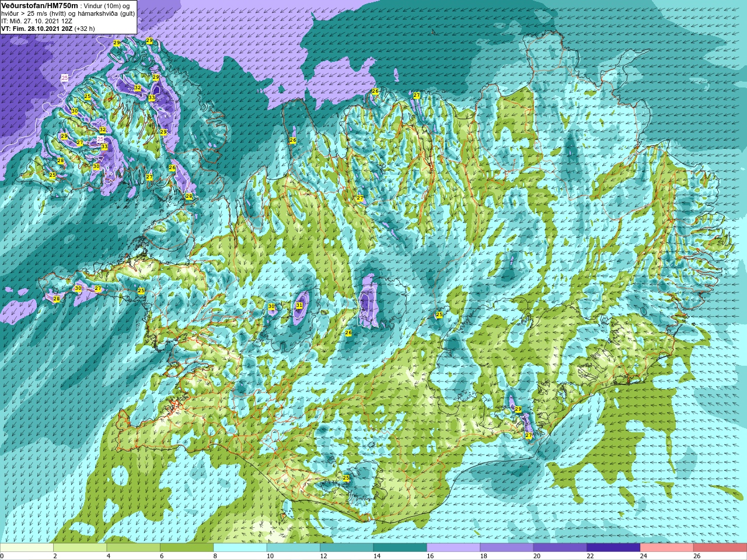Choose the 12–14 m/s teal legend swatch
This screenshot has height=560, width=747.
click(x=347, y=548)
